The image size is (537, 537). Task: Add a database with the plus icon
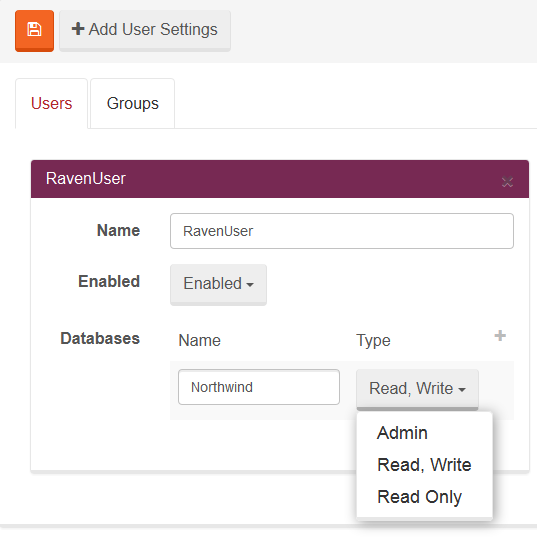(x=500, y=336)
